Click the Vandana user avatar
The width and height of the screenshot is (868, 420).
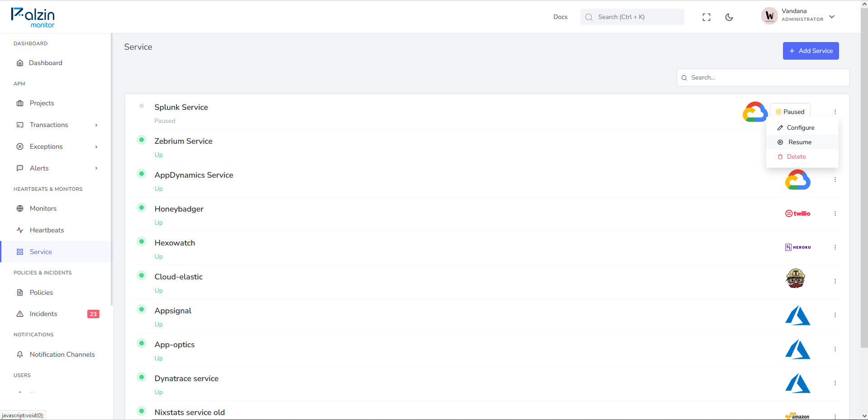click(x=769, y=16)
